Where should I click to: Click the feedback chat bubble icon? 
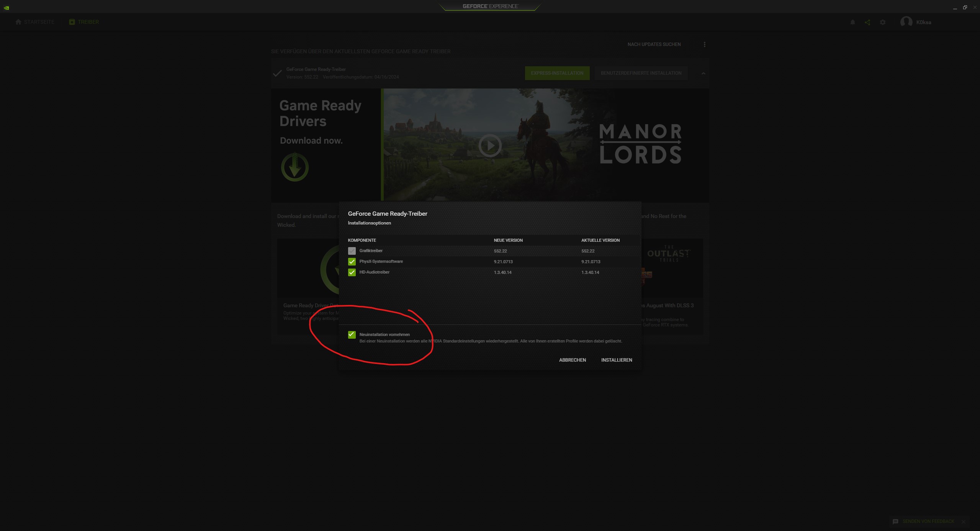(x=895, y=521)
